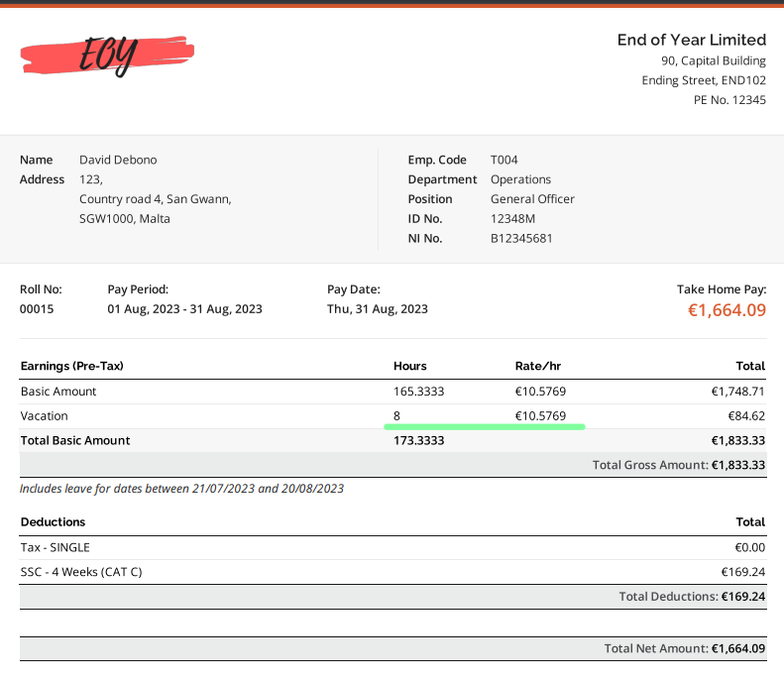Viewport: 784px width, 682px height.
Task: Click total hours '173.3333'
Action: (x=418, y=440)
